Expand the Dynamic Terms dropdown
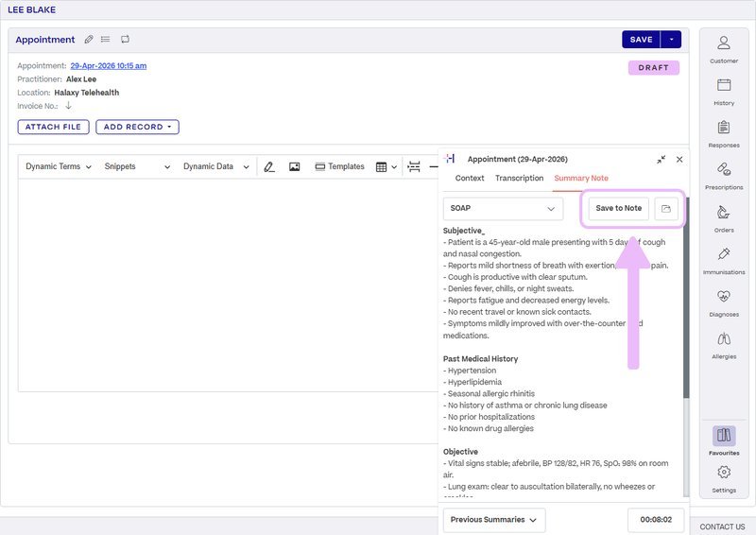This screenshot has width=756, height=535. coord(59,166)
